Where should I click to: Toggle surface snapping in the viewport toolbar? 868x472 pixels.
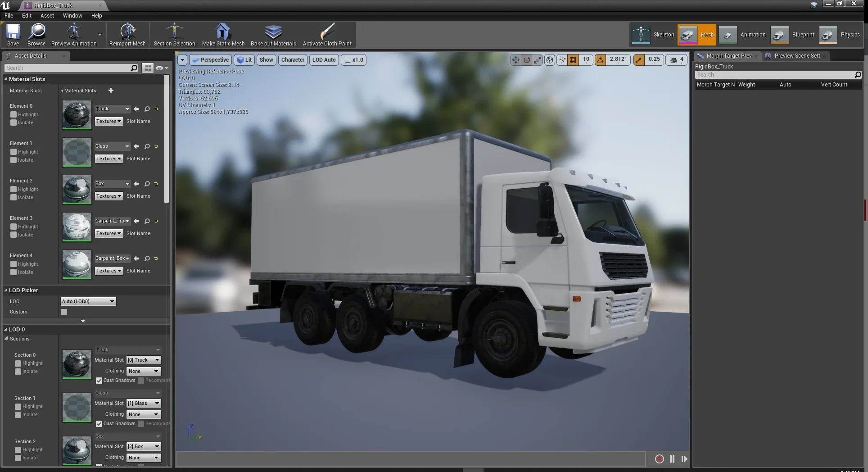562,60
